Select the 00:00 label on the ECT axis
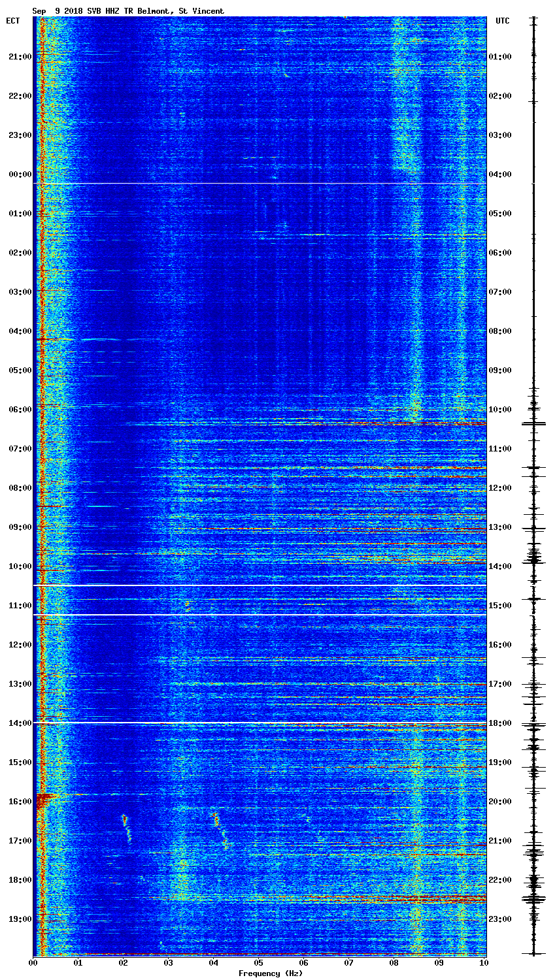 click(19, 174)
